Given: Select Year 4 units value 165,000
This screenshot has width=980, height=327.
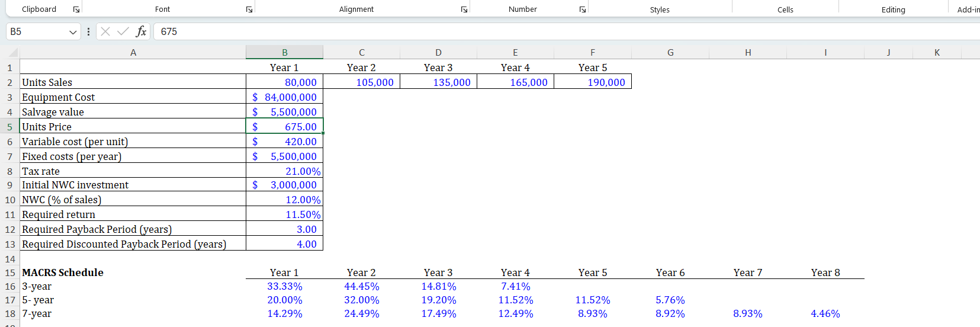Looking at the screenshot, I should 516,82.
